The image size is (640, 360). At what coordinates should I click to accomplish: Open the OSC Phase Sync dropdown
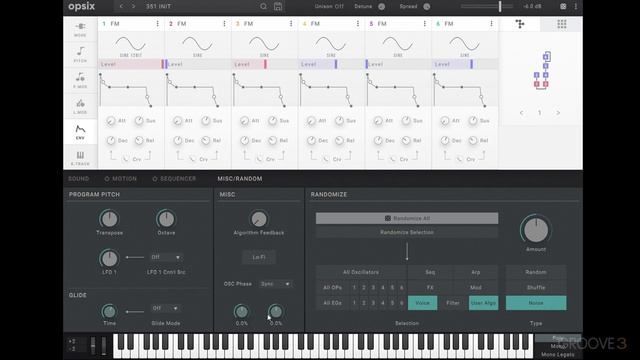pos(276,284)
